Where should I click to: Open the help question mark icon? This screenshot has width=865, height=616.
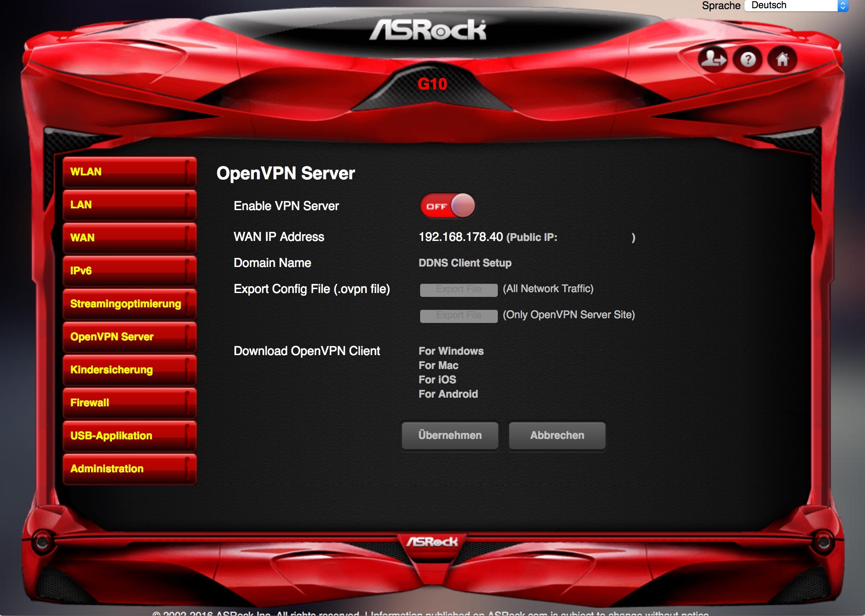747,59
